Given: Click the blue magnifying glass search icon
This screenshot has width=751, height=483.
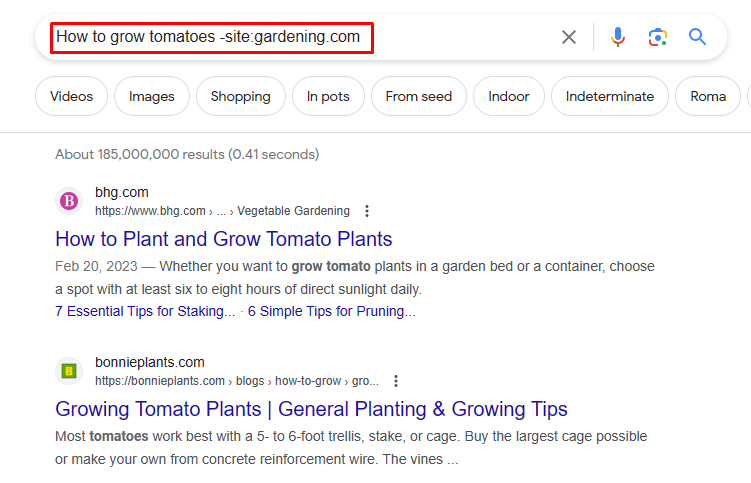Looking at the screenshot, I should point(698,37).
